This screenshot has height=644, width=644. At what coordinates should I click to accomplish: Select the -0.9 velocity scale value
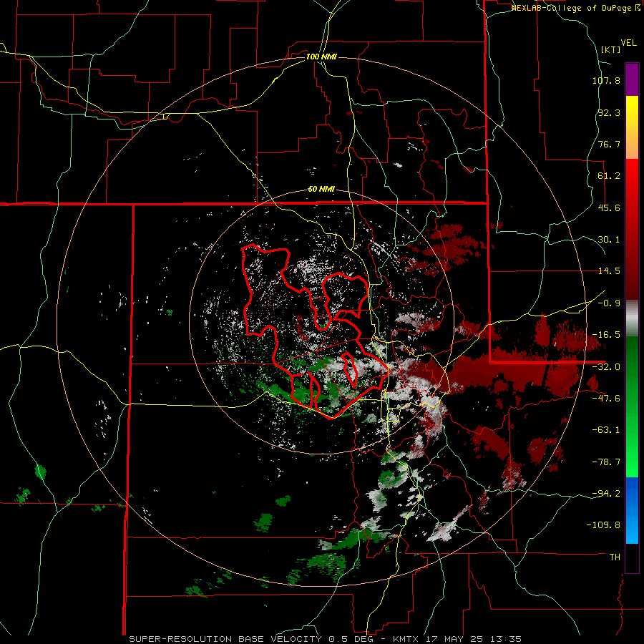[609, 303]
